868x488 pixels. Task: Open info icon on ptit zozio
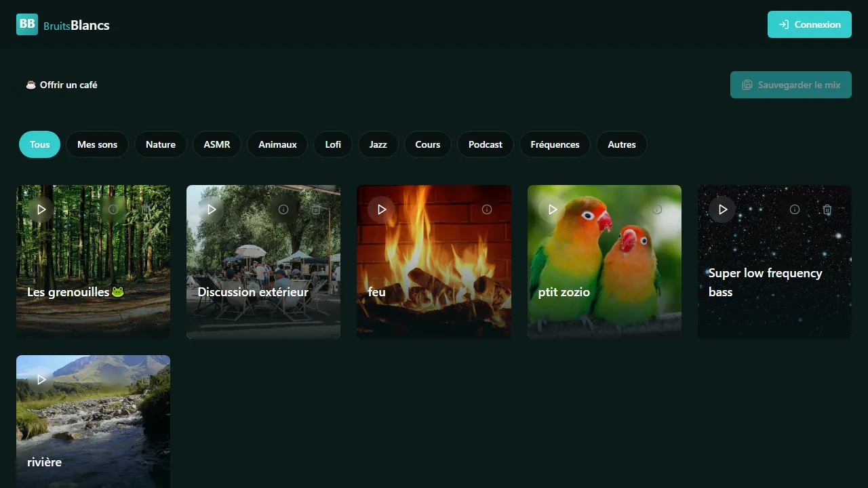point(657,209)
